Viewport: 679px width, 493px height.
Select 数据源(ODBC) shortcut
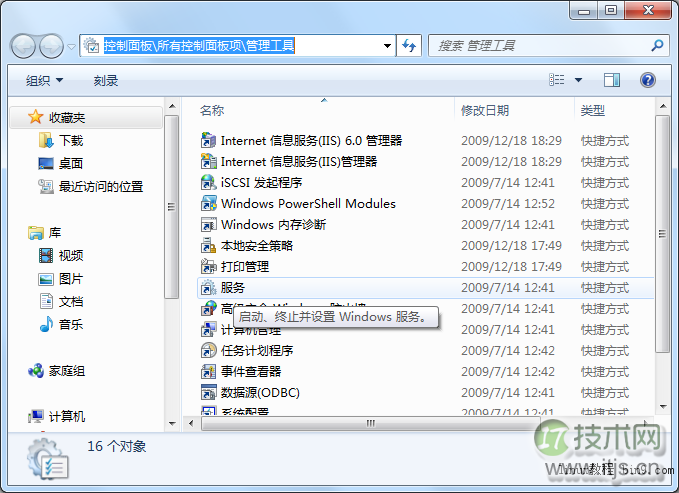point(260,392)
